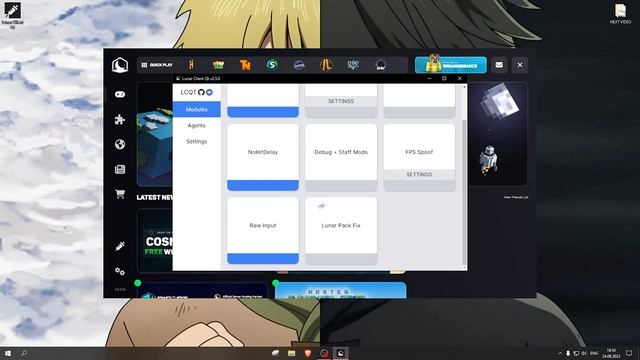This screenshot has height=360, width=640.
Task: Open the launcher gears Settings icon
Action: (x=120, y=271)
